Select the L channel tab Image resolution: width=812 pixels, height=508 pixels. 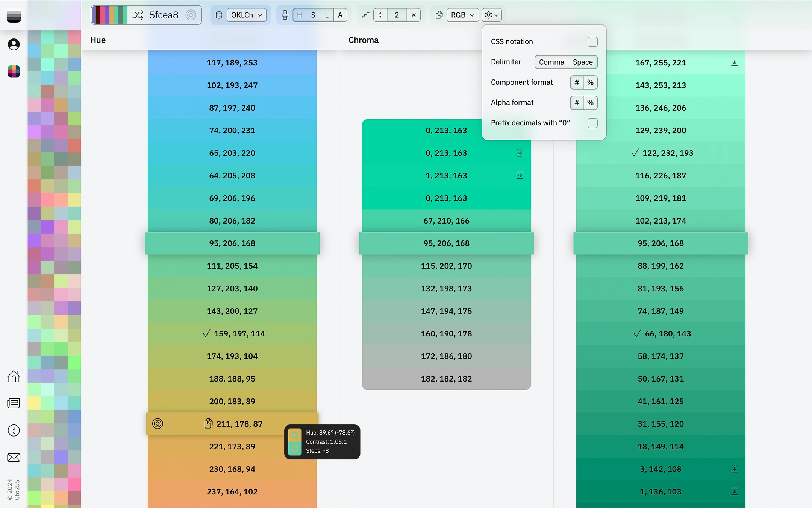point(326,15)
